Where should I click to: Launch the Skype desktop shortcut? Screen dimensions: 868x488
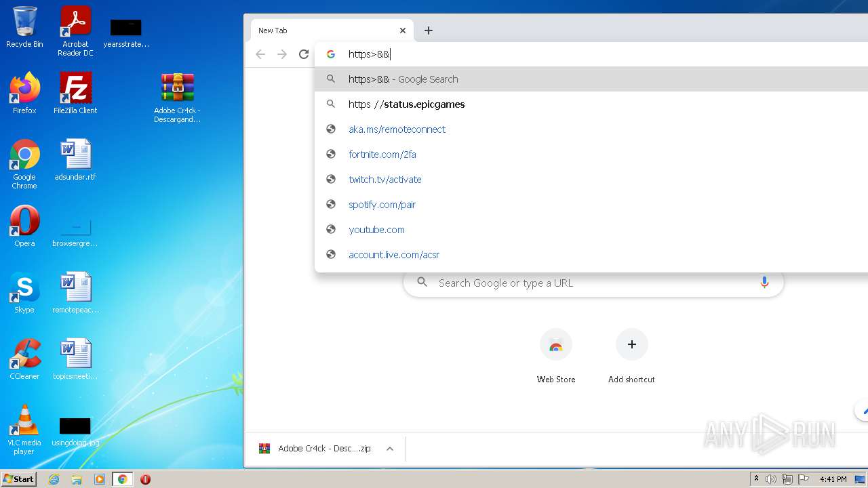pos(24,293)
